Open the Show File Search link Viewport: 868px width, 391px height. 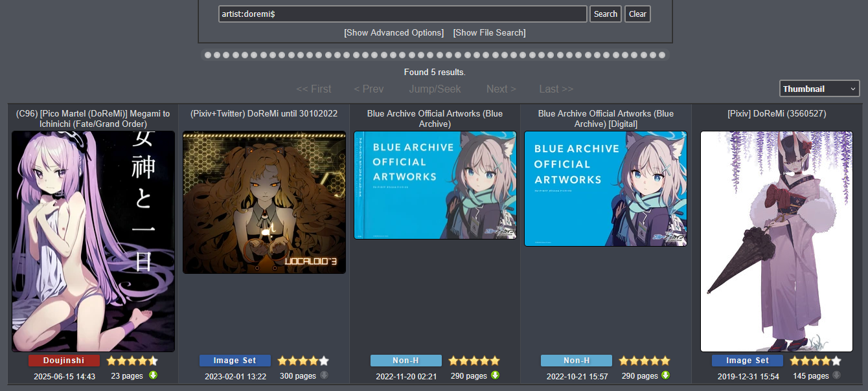(490, 32)
